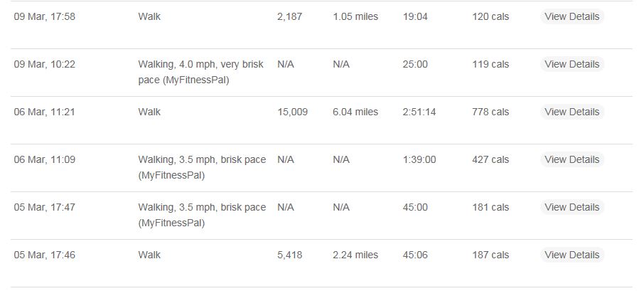Open View Details for 09 Mar 10:22 entry
Viewport: 644px width, 291px height.
[x=571, y=64]
